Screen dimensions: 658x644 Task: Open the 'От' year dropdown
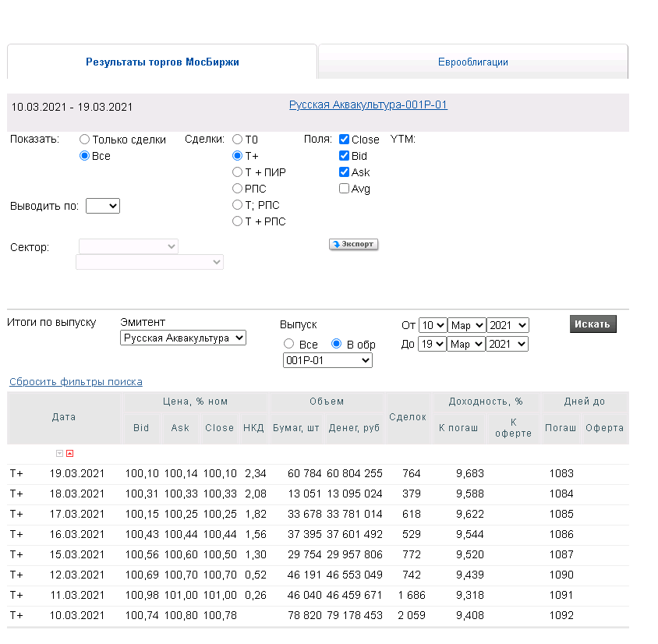coord(508,325)
